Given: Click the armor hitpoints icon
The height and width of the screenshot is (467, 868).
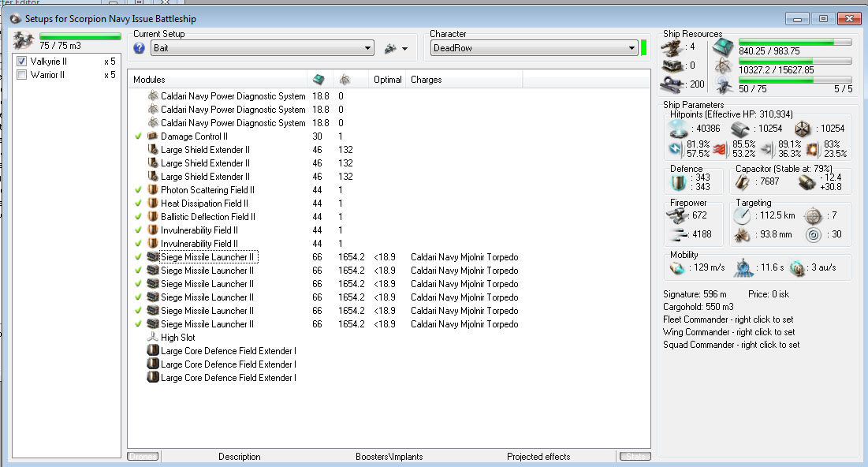Looking at the screenshot, I should click(x=740, y=129).
